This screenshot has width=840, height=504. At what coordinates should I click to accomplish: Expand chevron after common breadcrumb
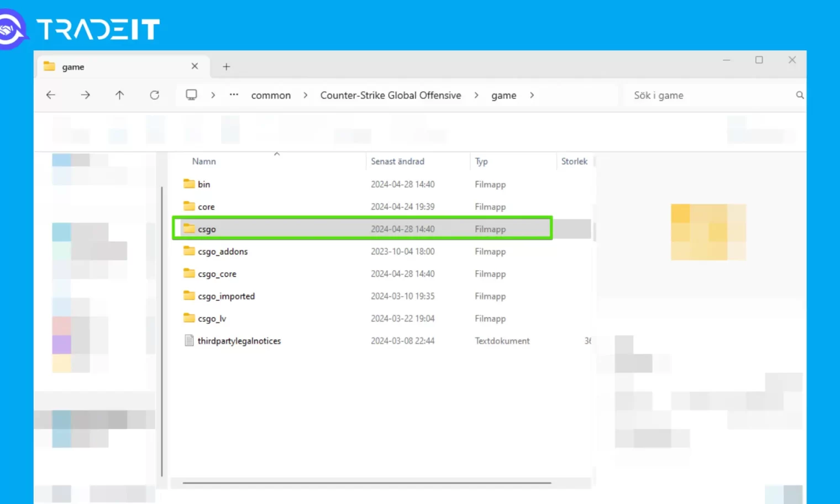point(305,95)
